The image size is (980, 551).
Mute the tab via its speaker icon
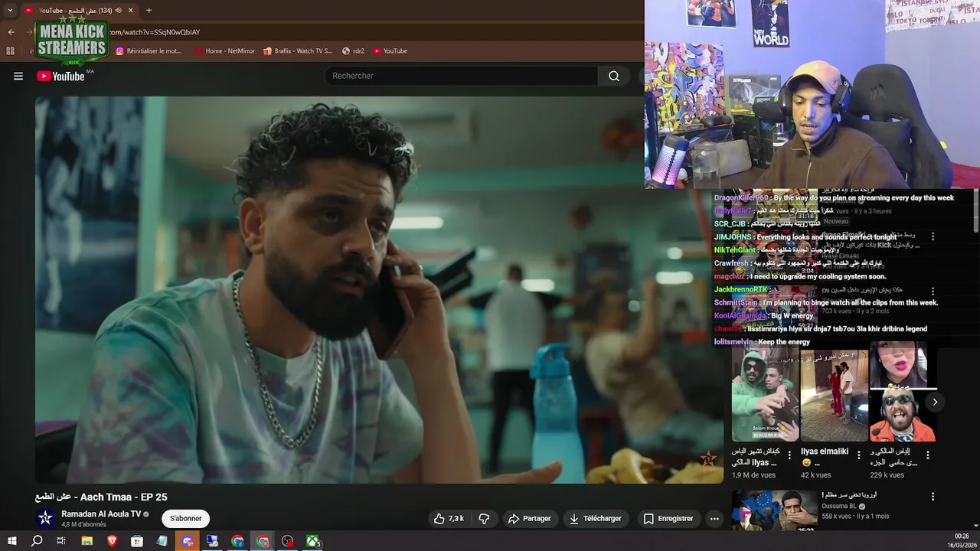click(118, 10)
